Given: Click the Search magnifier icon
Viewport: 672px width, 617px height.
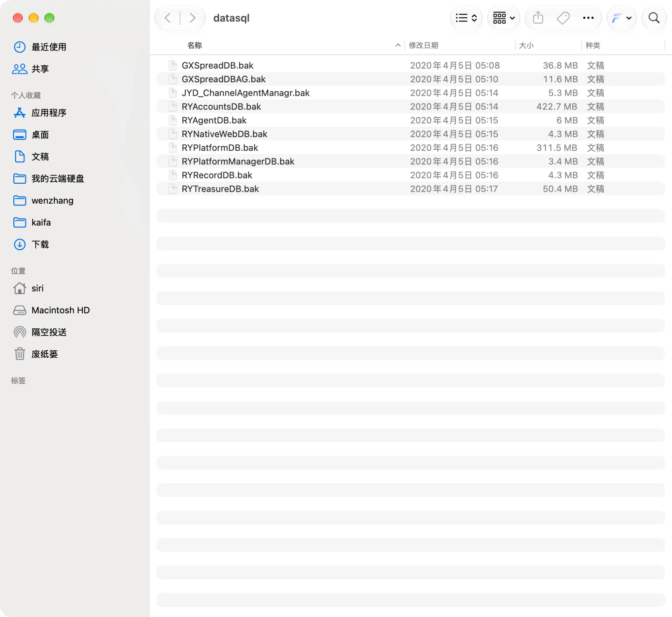Looking at the screenshot, I should coord(654,18).
